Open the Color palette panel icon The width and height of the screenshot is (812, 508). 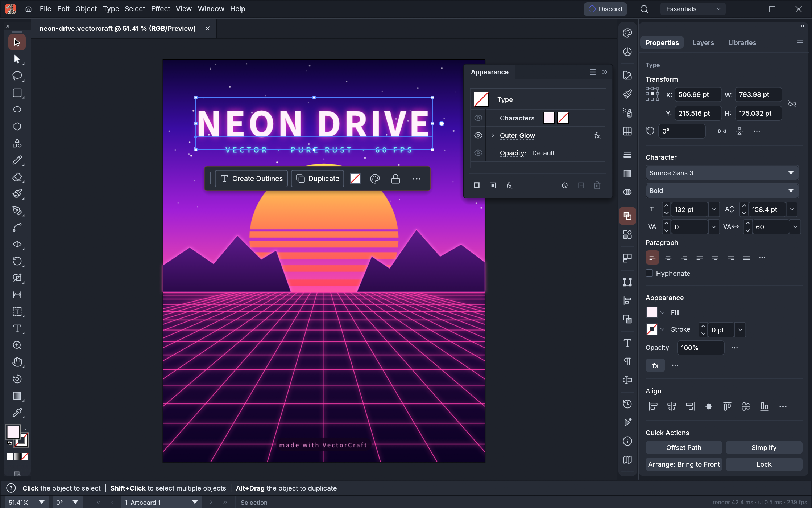627,33
